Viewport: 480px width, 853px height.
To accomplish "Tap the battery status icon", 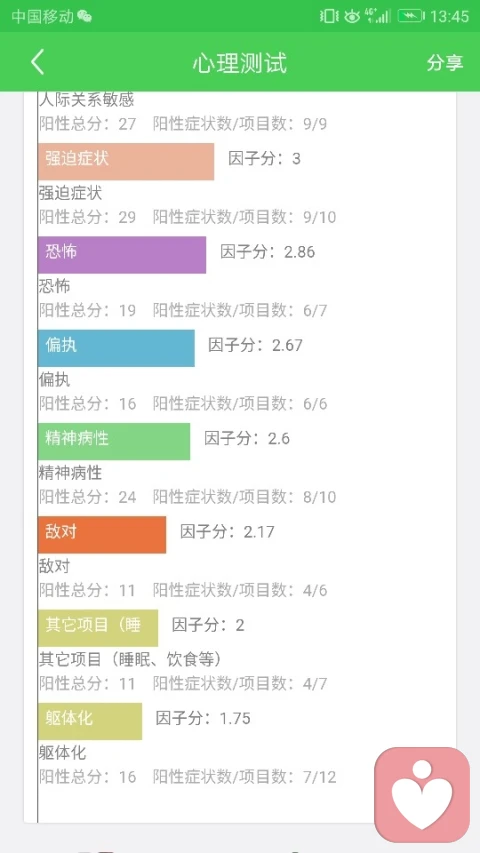I will click(410, 16).
